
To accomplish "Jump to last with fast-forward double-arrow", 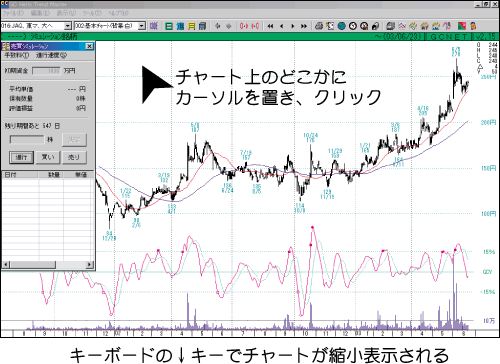I will 304,26.
